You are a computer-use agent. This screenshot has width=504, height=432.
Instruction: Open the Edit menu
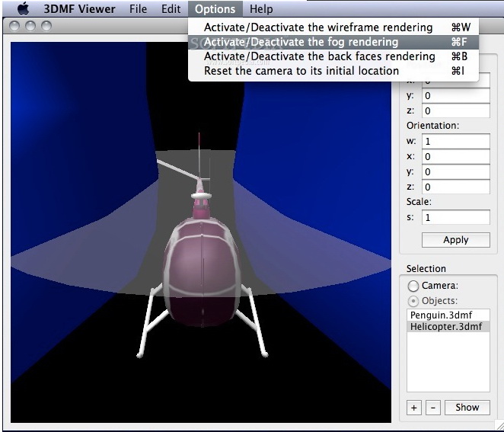point(171,9)
